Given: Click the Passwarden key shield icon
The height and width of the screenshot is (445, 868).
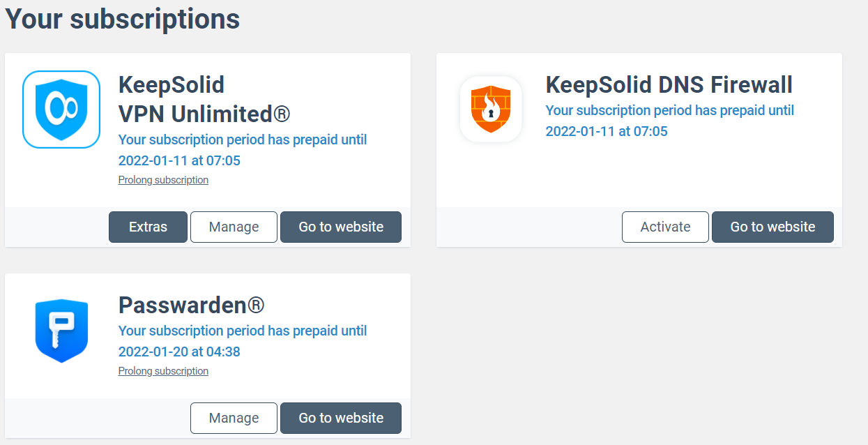Looking at the screenshot, I should (61, 331).
